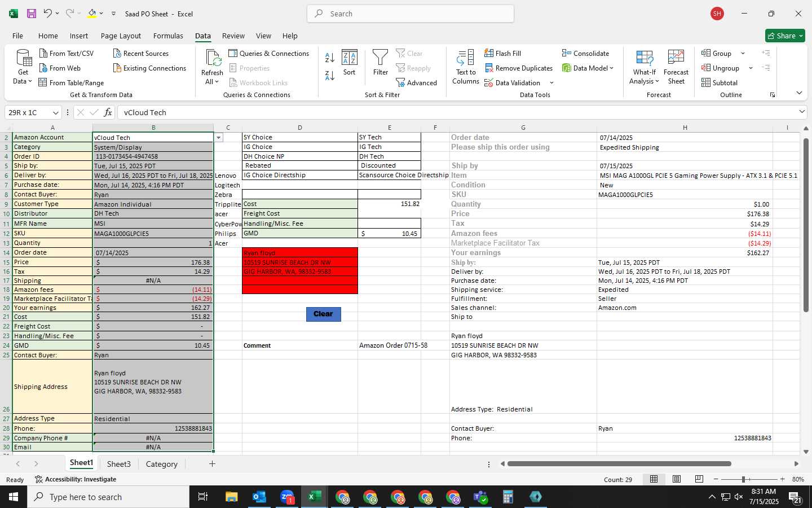This screenshot has height=508, width=812.
Task: Sort A to Z ascending
Action: [x=330, y=57]
